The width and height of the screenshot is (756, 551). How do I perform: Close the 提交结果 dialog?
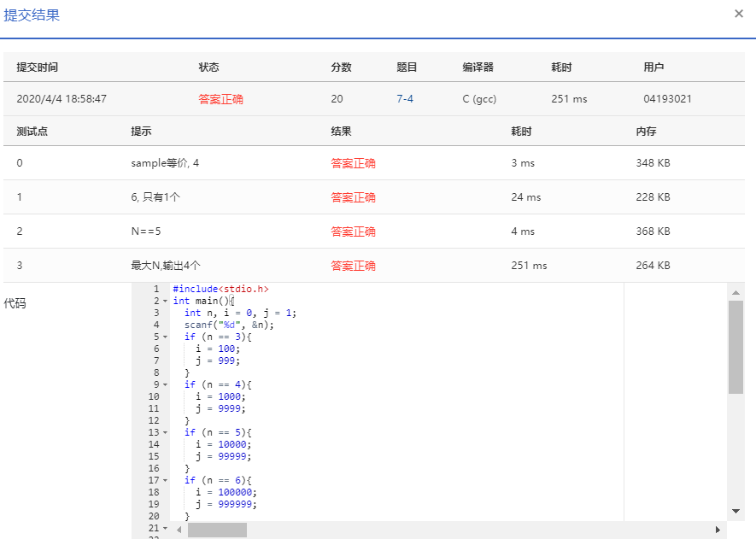[739, 14]
